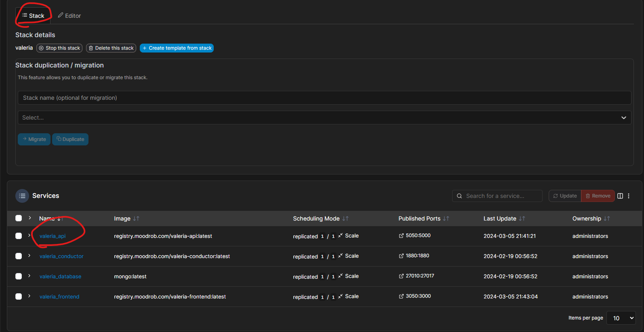Toggle the select all services checkbox

point(19,218)
